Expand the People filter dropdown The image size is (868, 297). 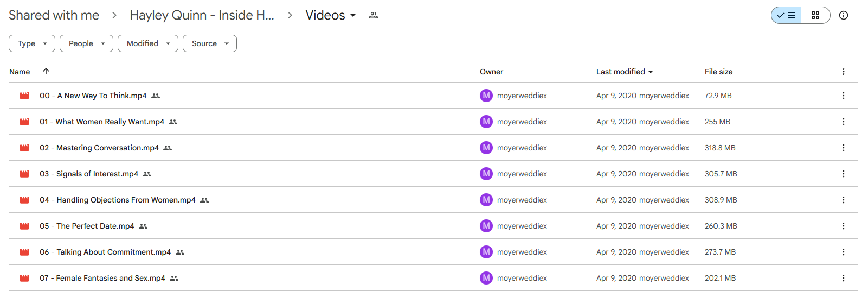coord(86,43)
